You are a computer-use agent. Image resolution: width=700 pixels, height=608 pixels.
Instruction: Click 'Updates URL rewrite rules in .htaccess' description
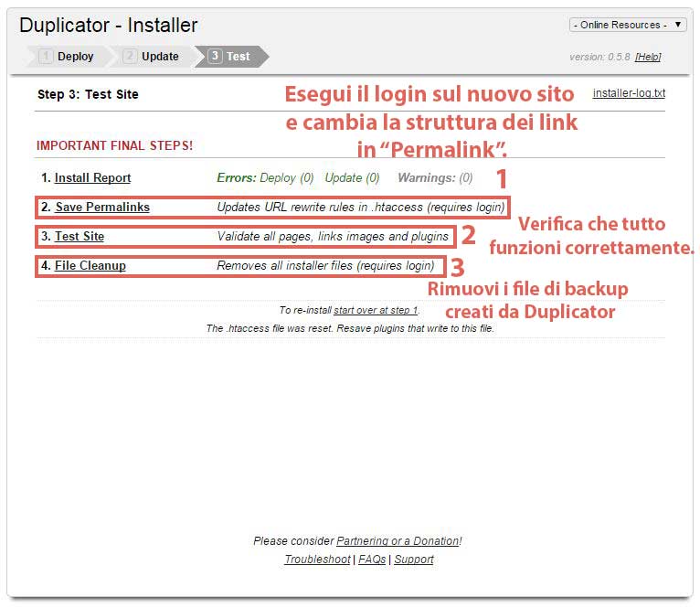tap(361, 208)
